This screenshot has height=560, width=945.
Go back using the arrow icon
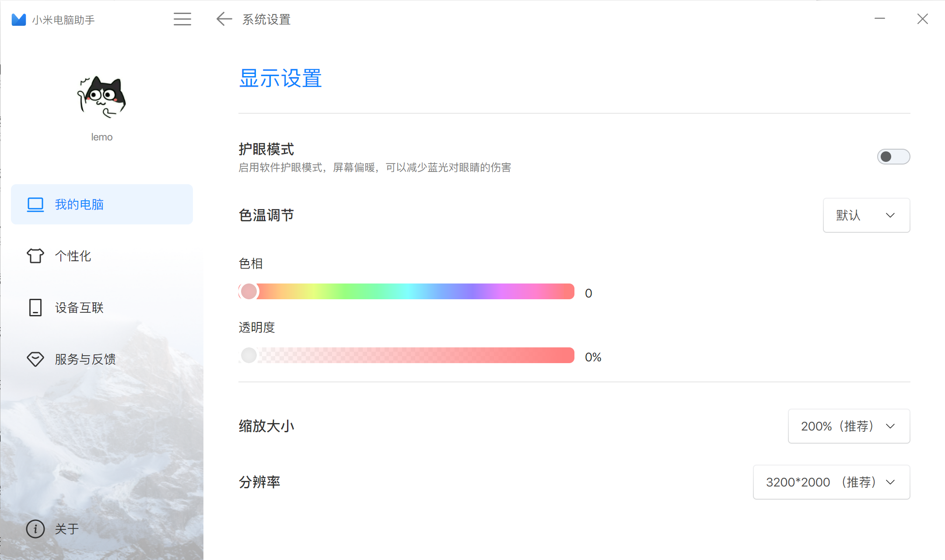coord(224,19)
